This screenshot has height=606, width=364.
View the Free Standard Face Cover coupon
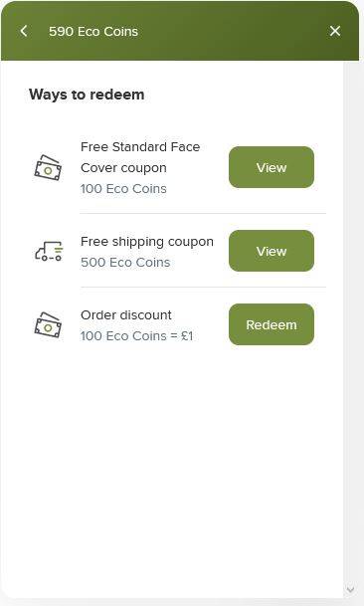click(x=272, y=167)
